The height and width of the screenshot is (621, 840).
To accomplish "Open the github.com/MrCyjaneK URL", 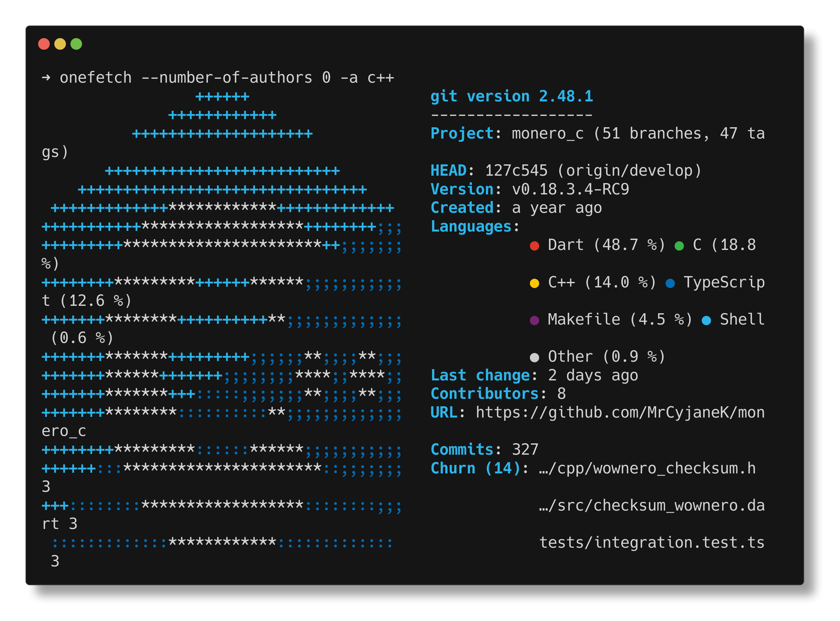I will pyautogui.click(x=620, y=412).
